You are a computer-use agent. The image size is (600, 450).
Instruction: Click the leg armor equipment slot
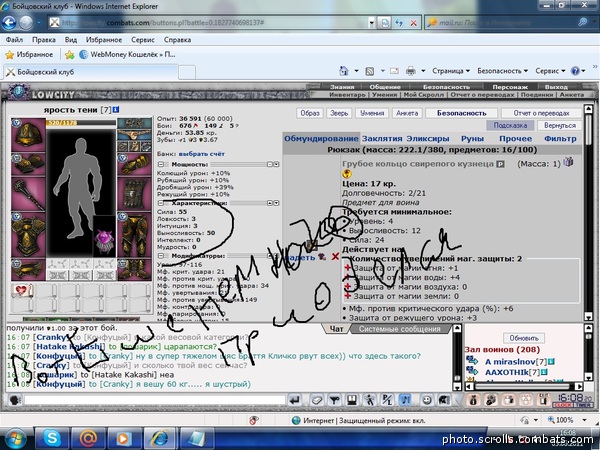tap(134, 235)
